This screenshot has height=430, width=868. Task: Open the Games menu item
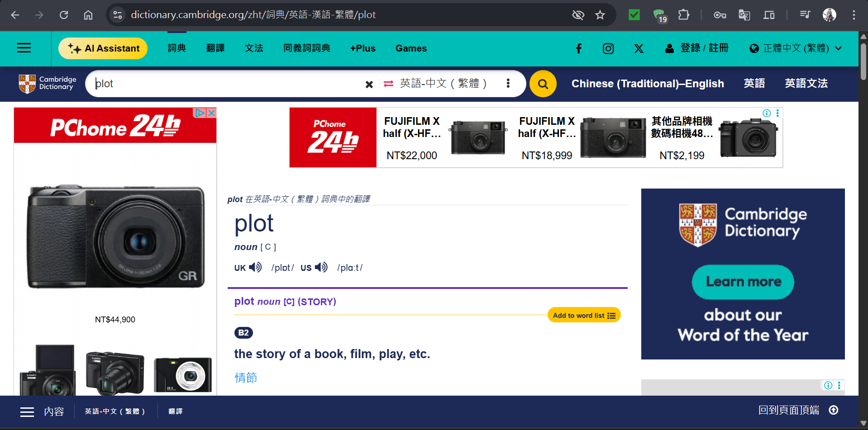point(411,48)
